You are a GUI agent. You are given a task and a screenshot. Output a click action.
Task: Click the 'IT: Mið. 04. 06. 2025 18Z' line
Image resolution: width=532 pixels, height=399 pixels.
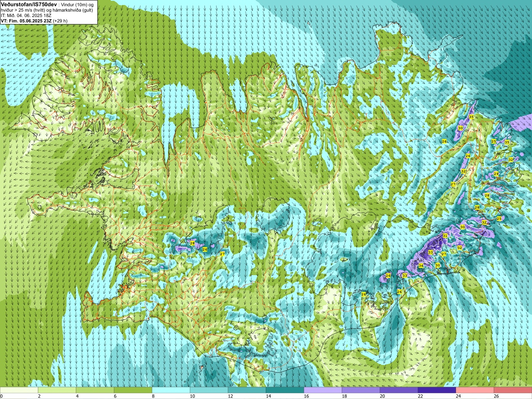26,15
